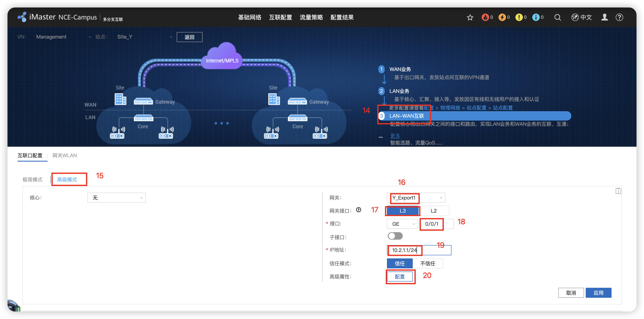Viewport: 644px width, 319px height.
Task: Click the favorites star icon
Action: [x=470, y=17]
